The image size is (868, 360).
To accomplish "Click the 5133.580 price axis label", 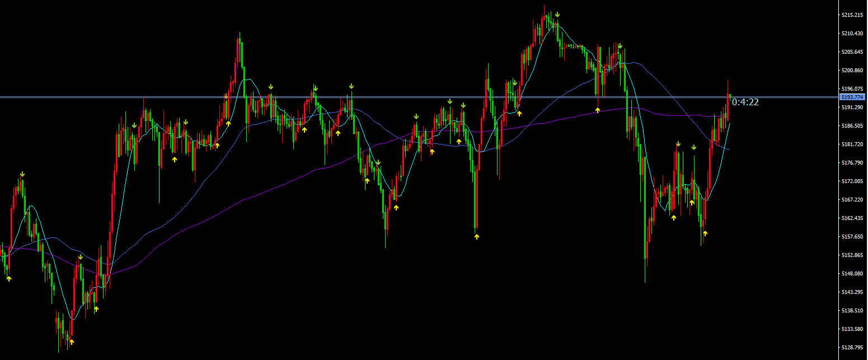I will tap(852, 329).
